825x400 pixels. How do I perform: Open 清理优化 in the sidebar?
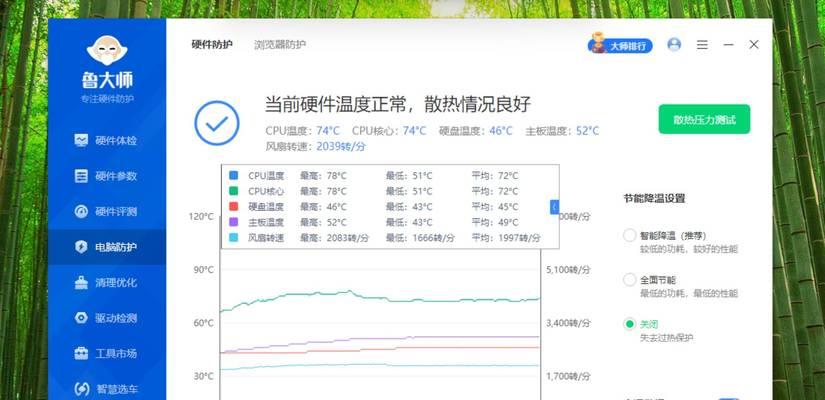pos(107,283)
